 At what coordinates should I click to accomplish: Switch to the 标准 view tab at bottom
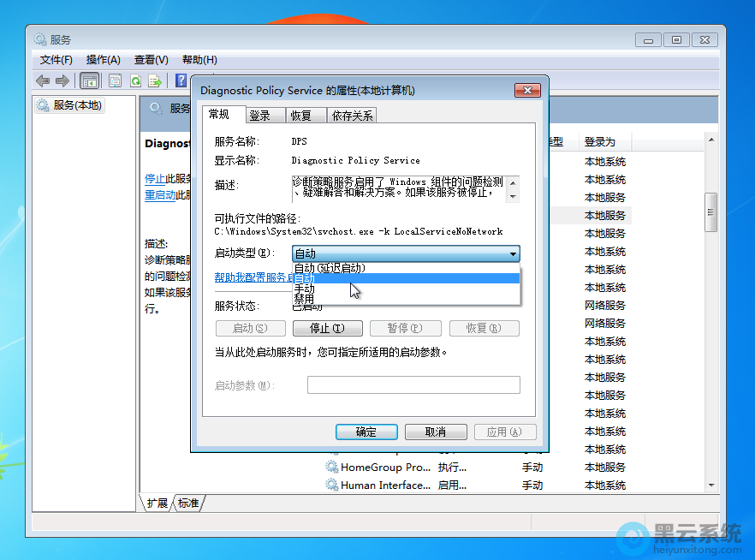(188, 503)
